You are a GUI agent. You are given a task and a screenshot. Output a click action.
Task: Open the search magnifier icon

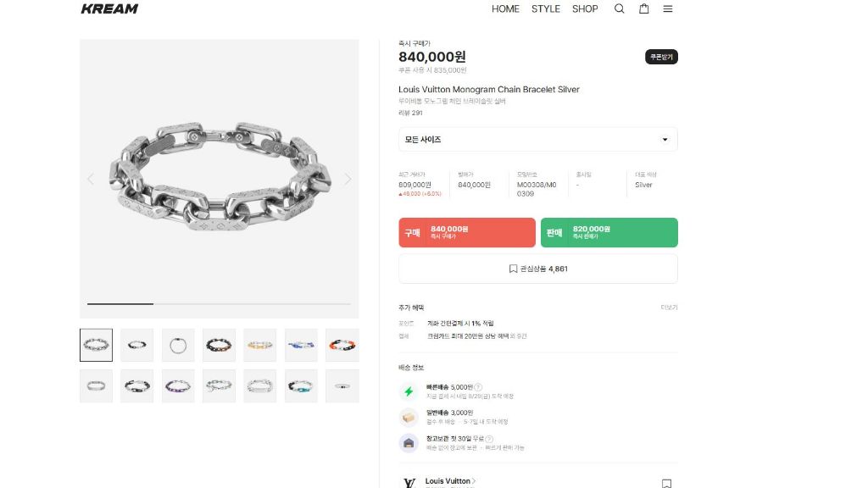619,8
